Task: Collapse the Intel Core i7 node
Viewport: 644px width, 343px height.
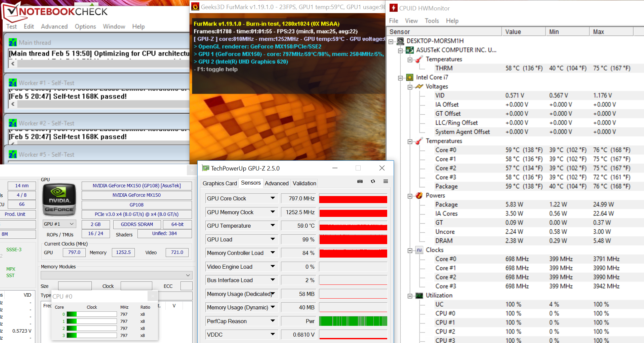Action: click(400, 78)
